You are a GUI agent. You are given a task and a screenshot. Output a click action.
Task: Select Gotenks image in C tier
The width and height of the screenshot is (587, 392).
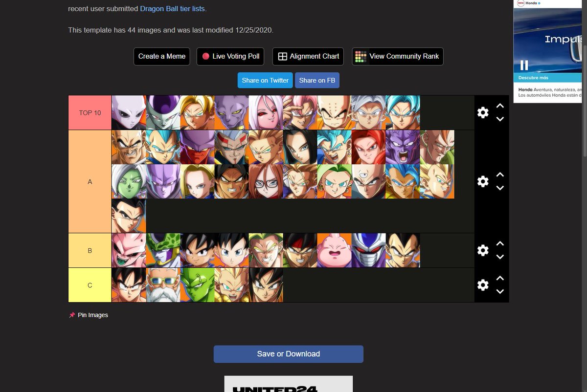[232, 285]
